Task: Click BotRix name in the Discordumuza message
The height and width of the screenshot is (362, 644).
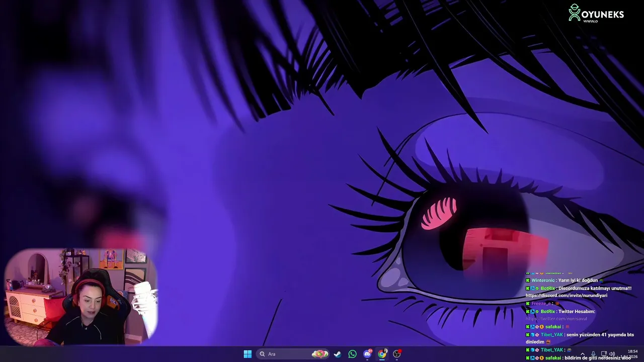Action: click(548, 288)
